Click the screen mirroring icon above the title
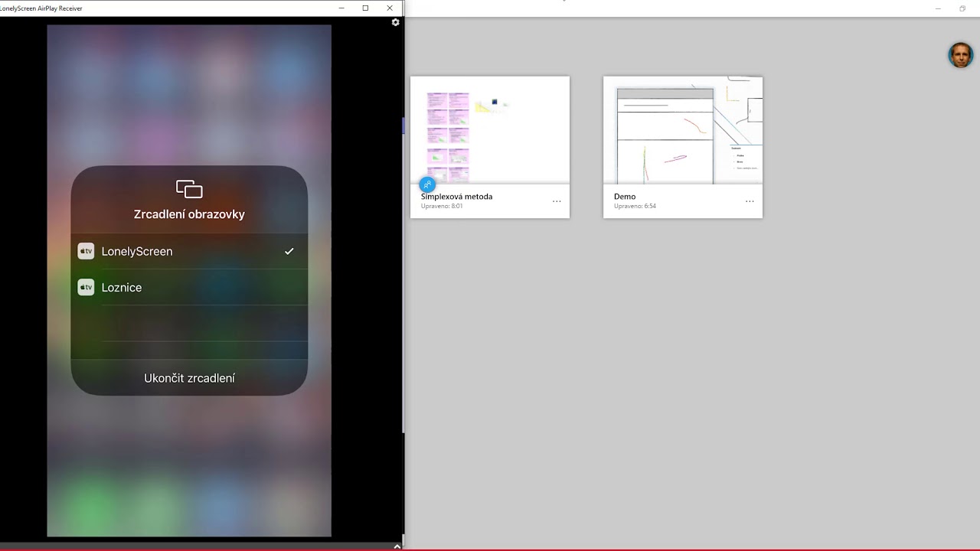Viewport: 980px width, 551px height. (x=189, y=188)
